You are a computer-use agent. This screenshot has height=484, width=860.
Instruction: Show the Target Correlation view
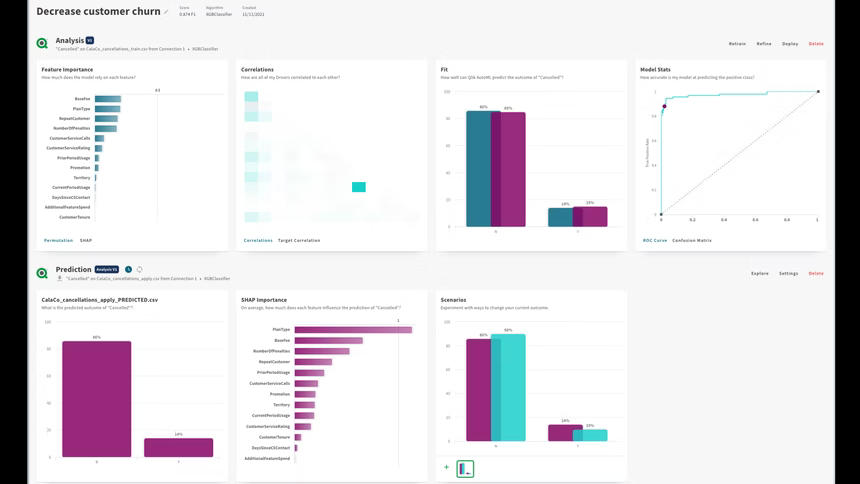tap(299, 240)
